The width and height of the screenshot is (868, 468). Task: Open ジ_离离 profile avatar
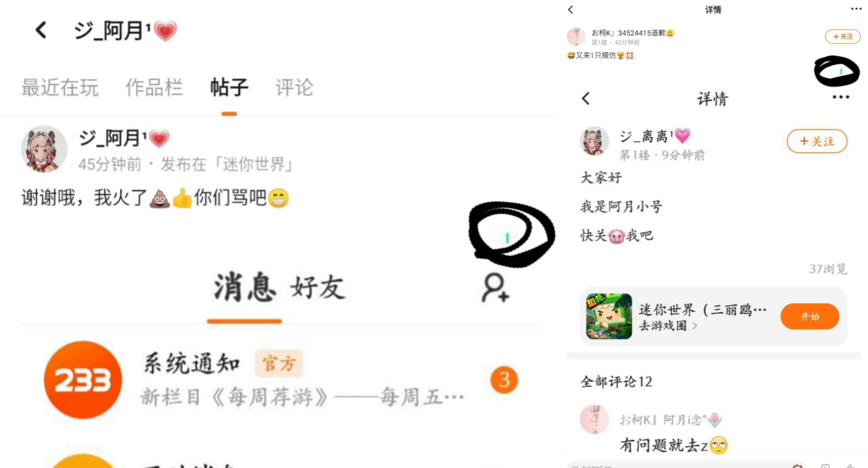pos(594,141)
